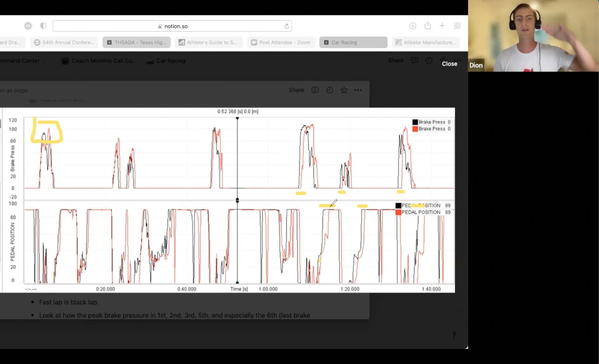
Task: Click the Safari privacy report shield icon
Action: (x=43, y=26)
